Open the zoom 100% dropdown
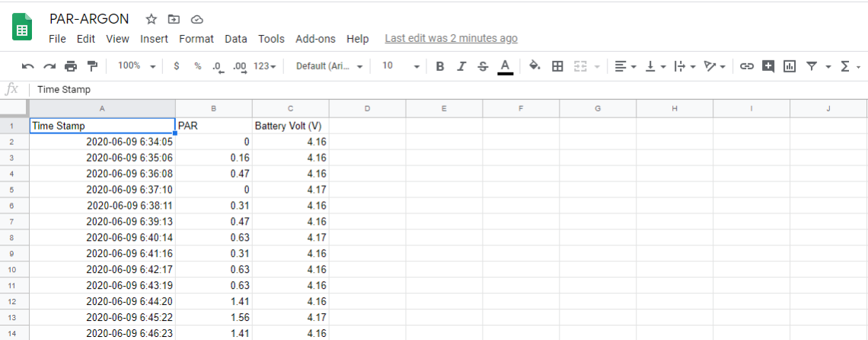868x340 pixels. (136, 66)
